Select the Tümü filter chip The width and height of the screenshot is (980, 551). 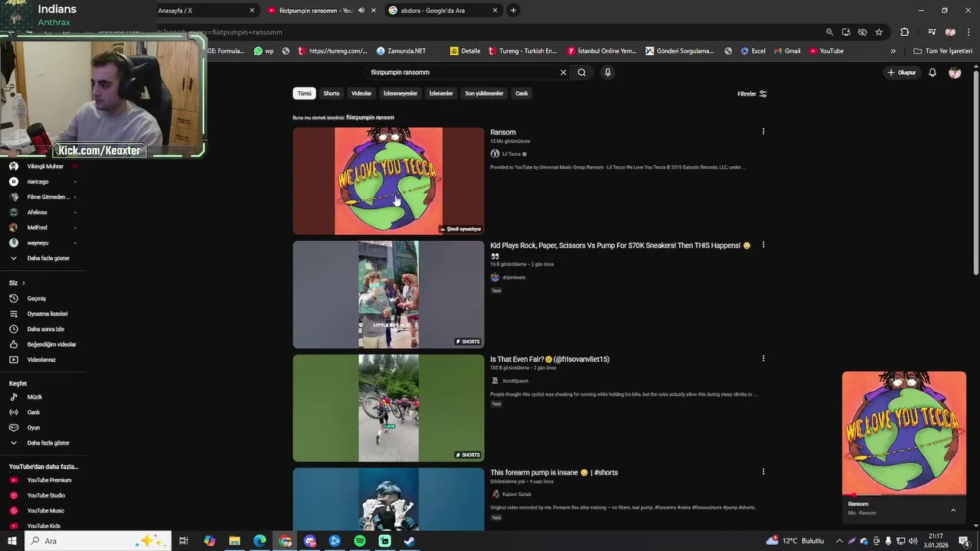(305, 93)
